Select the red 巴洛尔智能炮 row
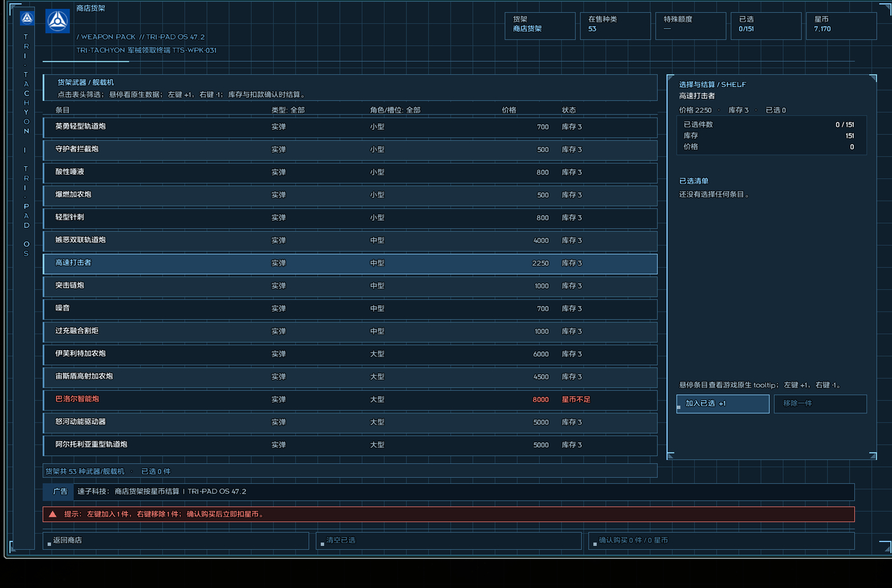Viewport: 892px width, 588px height. coord(350,399)
